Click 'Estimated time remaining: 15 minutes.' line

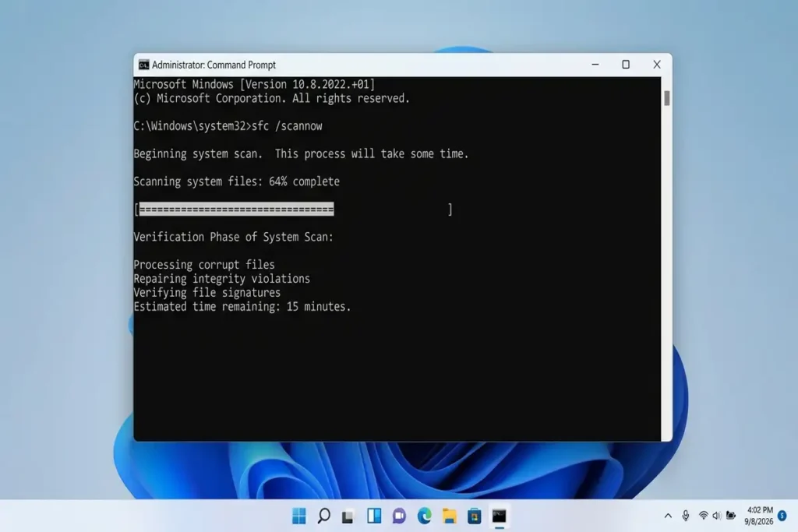[242, 307]
